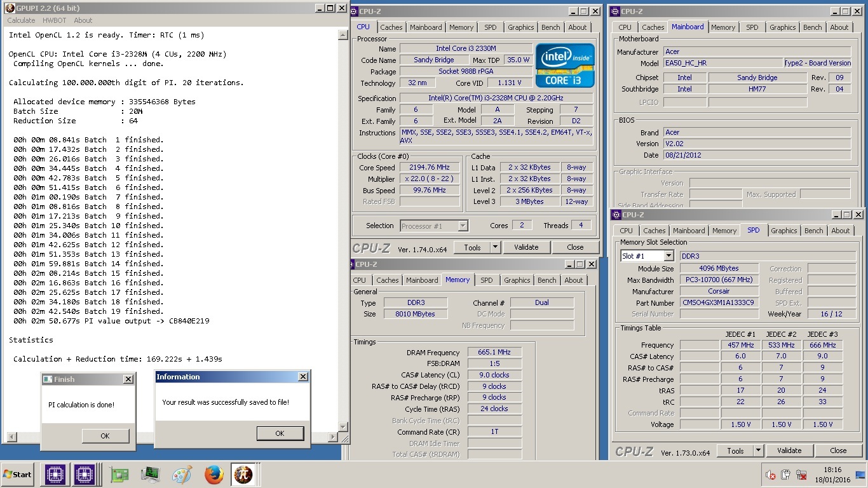Click second CPU-Z taskbar icon
Viewport: 868px width, 488px height.
click(85, 475)
